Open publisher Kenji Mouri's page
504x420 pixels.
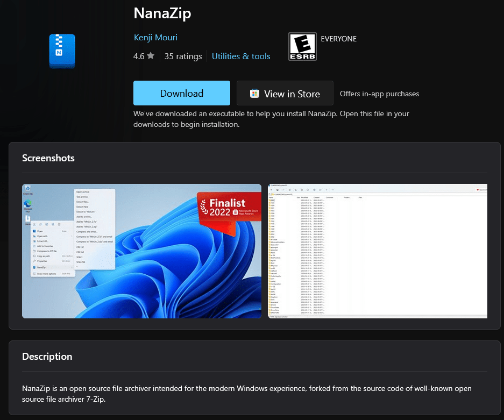[155, 38]
